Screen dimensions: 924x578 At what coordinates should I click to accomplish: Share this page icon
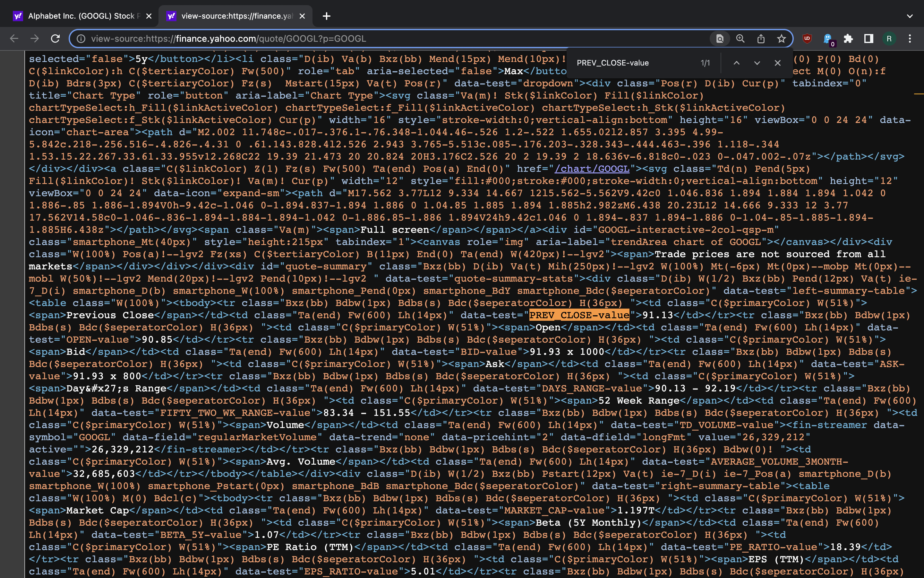click(x=761, y=39)
